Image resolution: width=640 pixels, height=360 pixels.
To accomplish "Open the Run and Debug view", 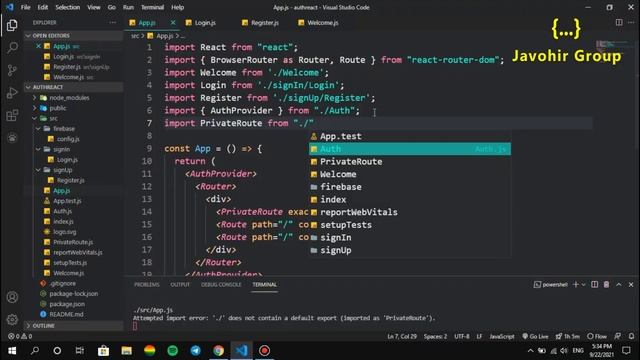I will click(x=12, y=93).
